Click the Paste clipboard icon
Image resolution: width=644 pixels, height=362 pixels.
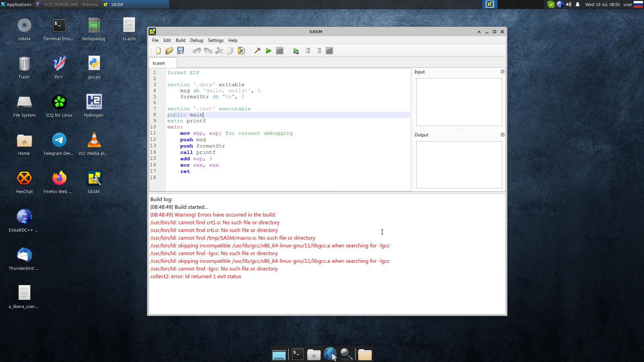(241, 51)
